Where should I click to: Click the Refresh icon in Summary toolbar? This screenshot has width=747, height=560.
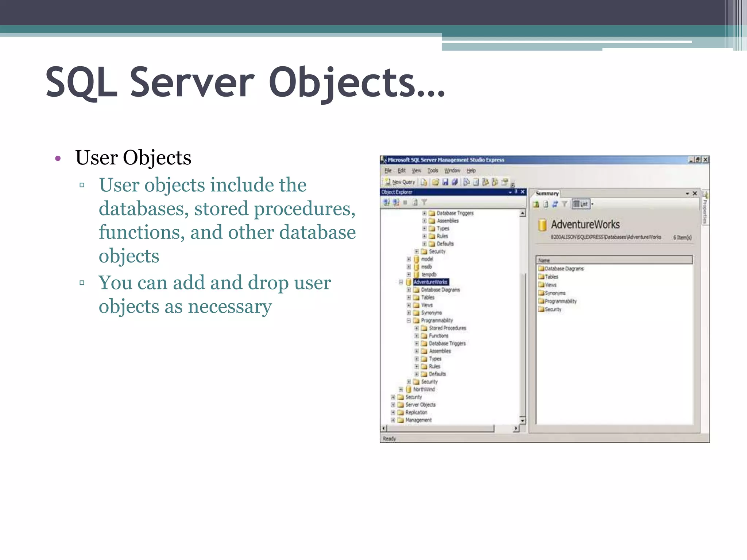(555, 204)
